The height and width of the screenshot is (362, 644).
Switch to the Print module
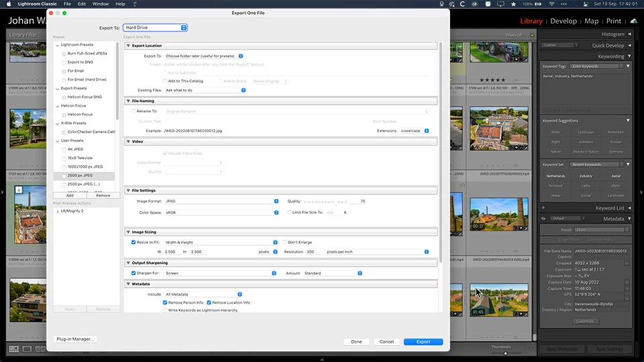pos(614,21)
